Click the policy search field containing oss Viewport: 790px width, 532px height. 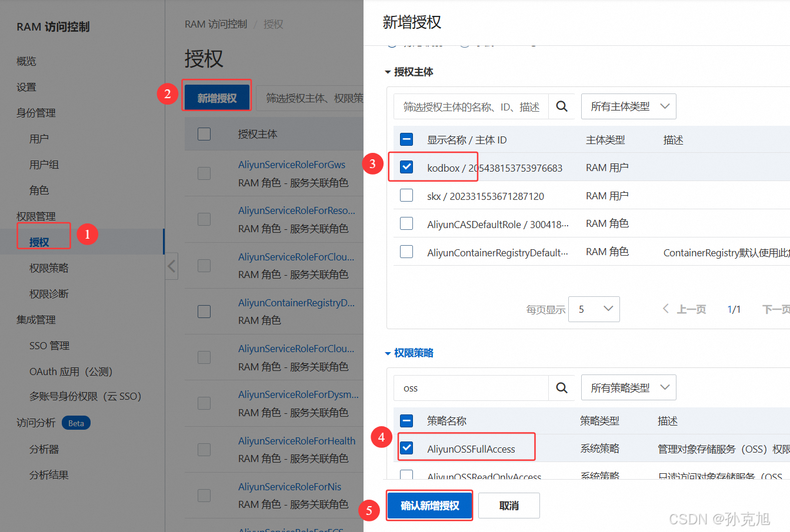471,388
